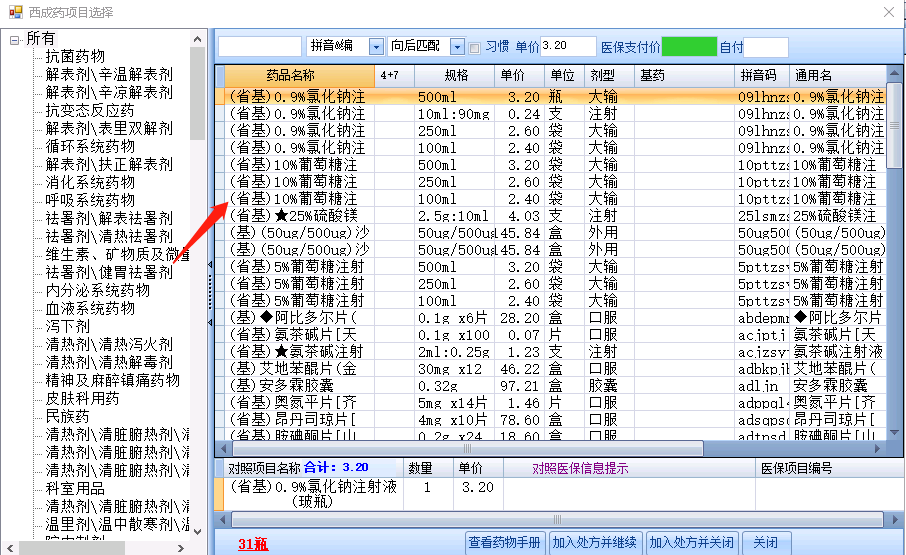Click the 拼音码 column header
Image resolution: width=906 pixels, height=555 pixels.
pyautogui.click(x=761, y=76)
